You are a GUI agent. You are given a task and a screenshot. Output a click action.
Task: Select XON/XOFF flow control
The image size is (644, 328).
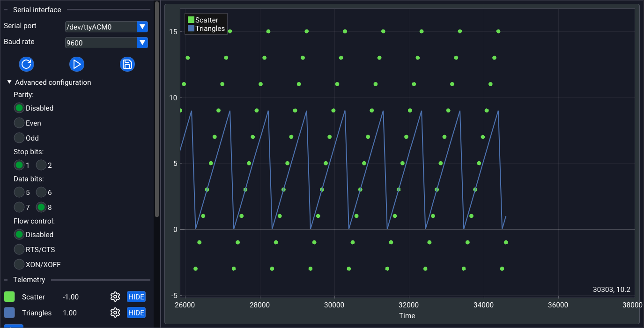pyautogui.click(x=19, y=264)
